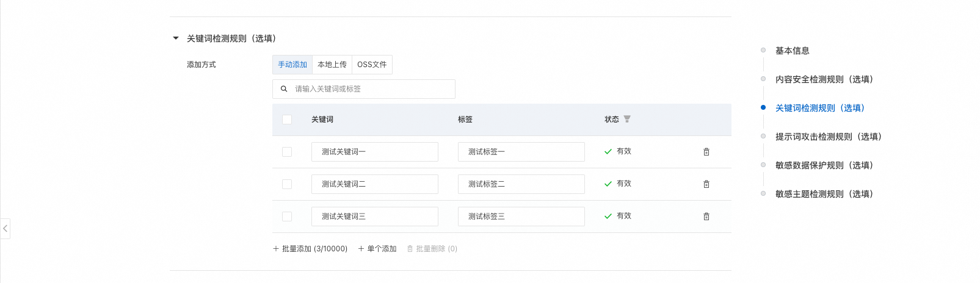Tick the select-all checkbox in table header
The width and height of the screenshot is (980, 283).
pos(287,120)
